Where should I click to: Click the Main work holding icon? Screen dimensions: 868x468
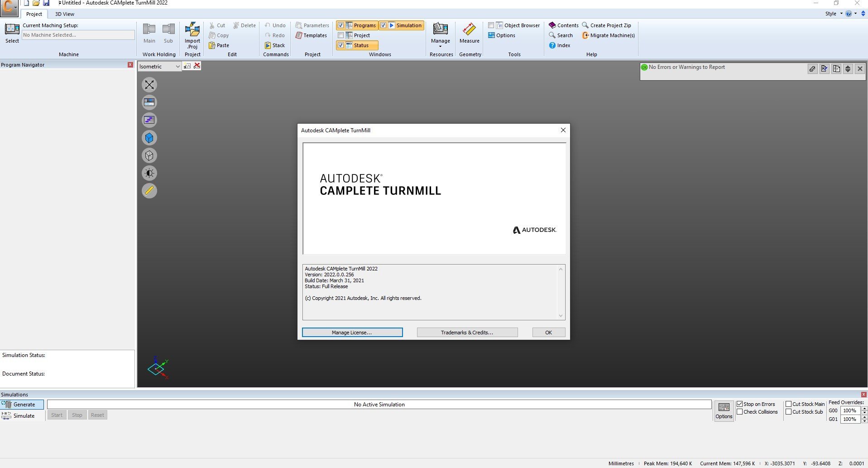pos(149,29)
